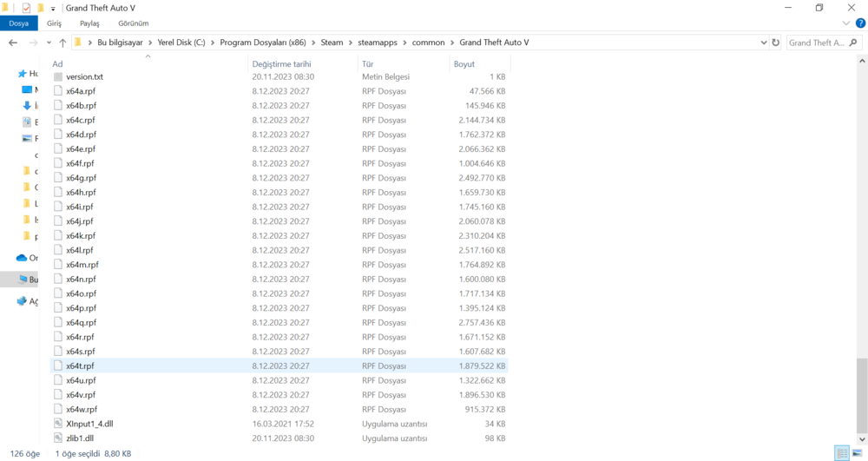Sort by Değiştirme tarihi column header
The width and height of the screenshot is (868, 461).
(x=281, y=63)
